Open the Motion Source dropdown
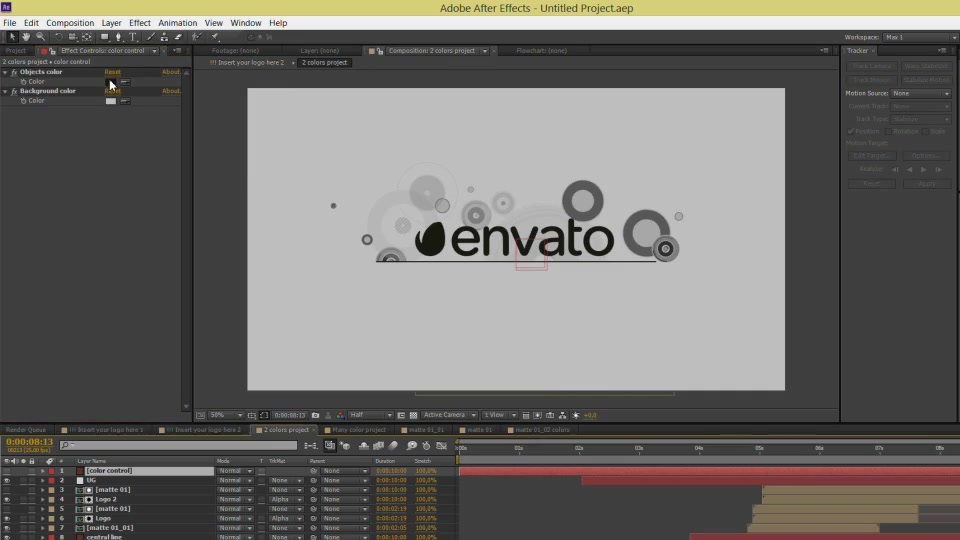Screen dimensions: 960x540 [920, 94]
